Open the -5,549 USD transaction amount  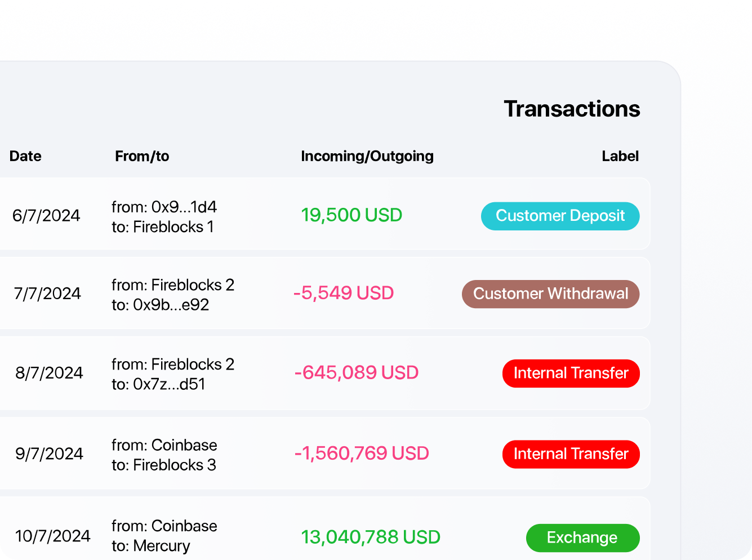(x=344, y=293)
